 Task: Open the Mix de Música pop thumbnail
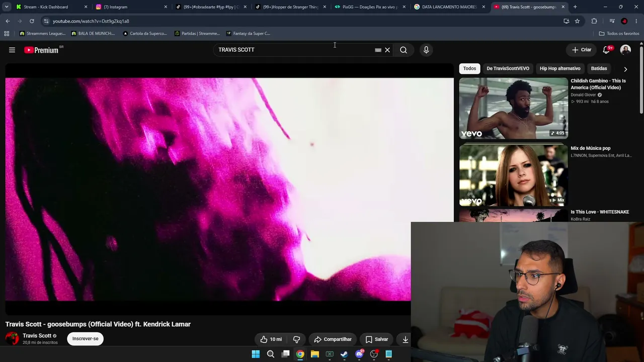pos(514,175)
